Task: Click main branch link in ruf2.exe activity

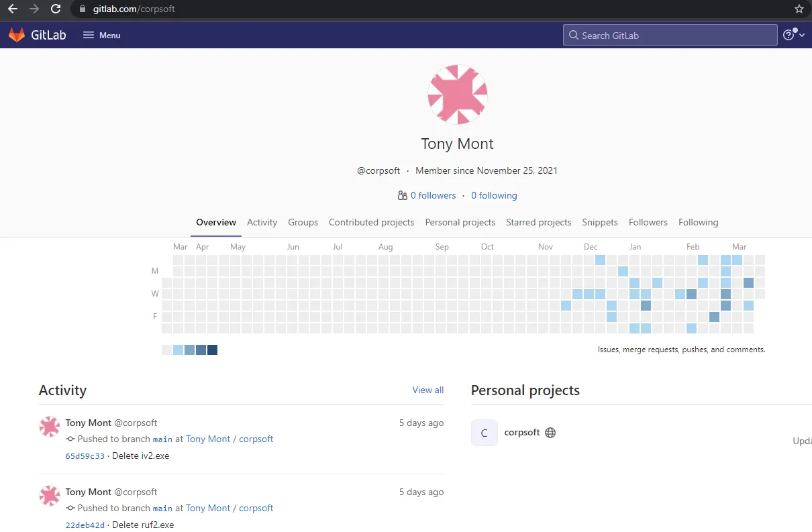Action: click(x=162, y=509)
